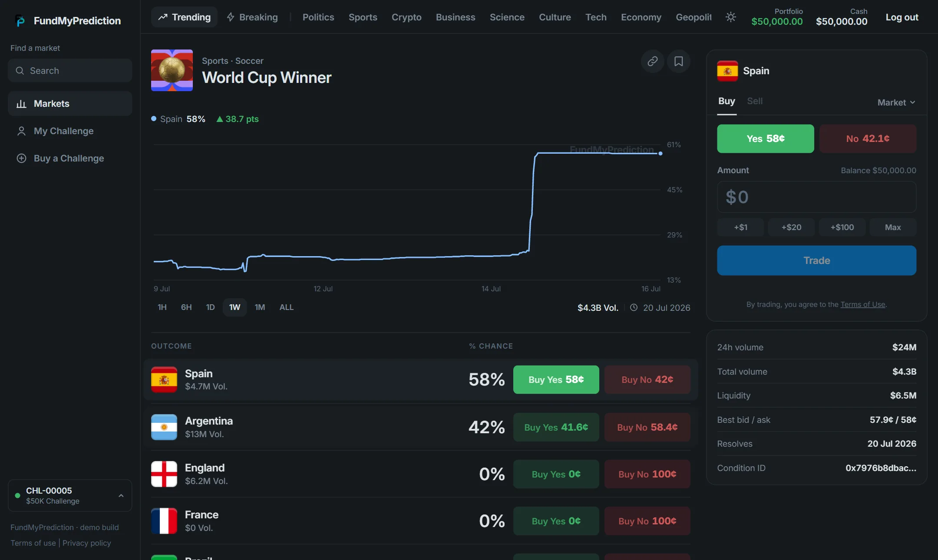Open the Science category
Image resolution: width=938 pixels, height=560 pixels.
(x=507, y=17)
